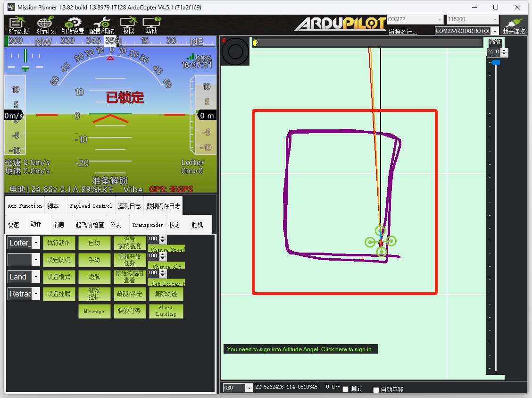Increase the Change Speed value spinner
This screenshot has width=532, height=398.
(163, 237)
